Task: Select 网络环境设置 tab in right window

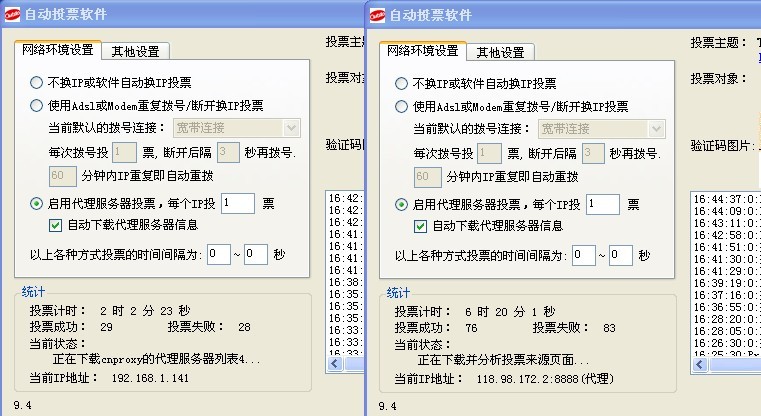Action: pyautogui.click(x=423, y=50)
